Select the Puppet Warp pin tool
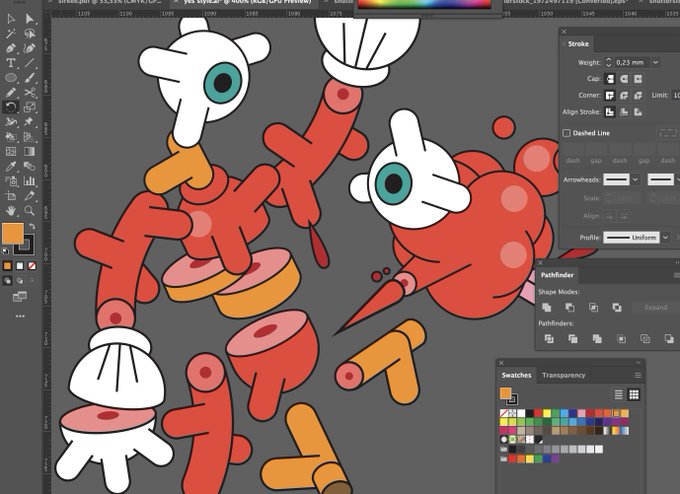This screenshot has width=680, height=494. pyautogui.click(x=29, y=122)
